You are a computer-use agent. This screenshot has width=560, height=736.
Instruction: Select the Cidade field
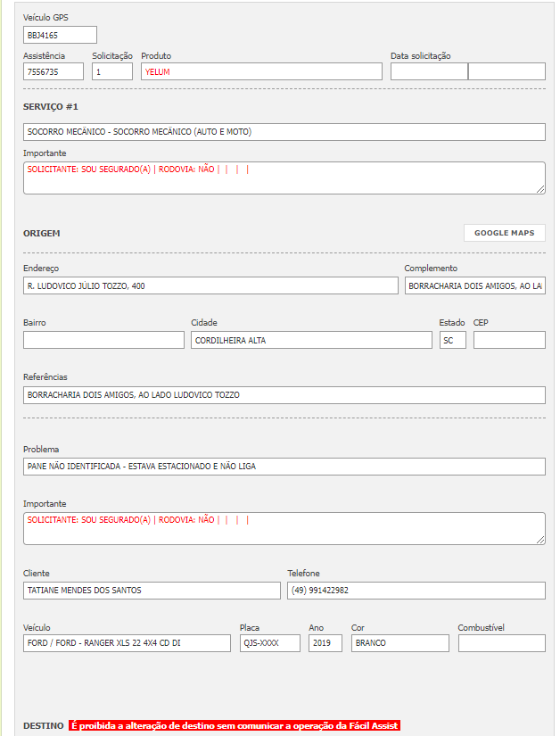click(311, 340)
